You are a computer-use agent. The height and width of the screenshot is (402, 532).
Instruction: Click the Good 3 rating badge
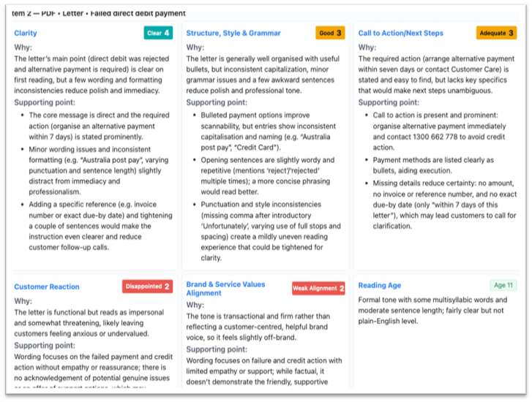click(330, 33)
